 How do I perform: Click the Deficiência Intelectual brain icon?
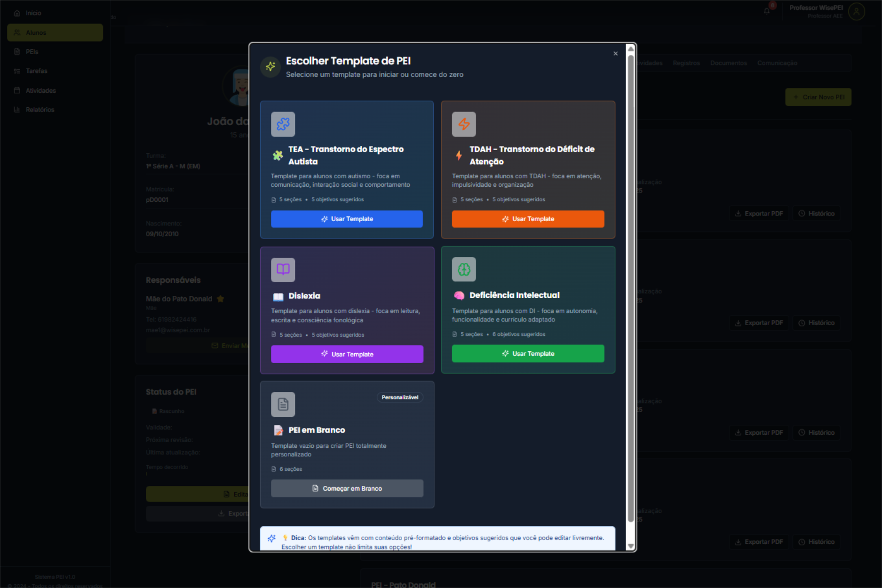464,270
